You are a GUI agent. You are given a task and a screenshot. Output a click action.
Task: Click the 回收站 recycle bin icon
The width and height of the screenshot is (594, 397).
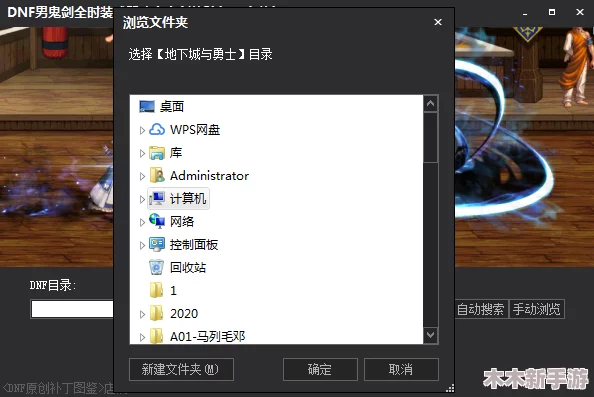(156, 267)
